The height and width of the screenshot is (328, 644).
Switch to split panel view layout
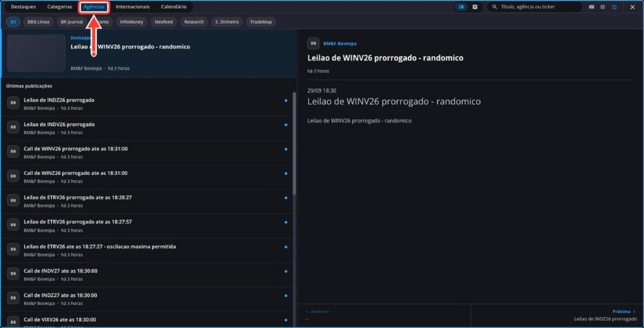[x=461, y=7]
